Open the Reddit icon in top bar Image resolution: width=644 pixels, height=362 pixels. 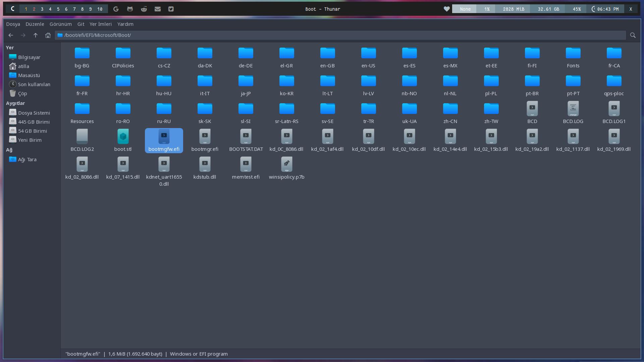tap(144, 9)
